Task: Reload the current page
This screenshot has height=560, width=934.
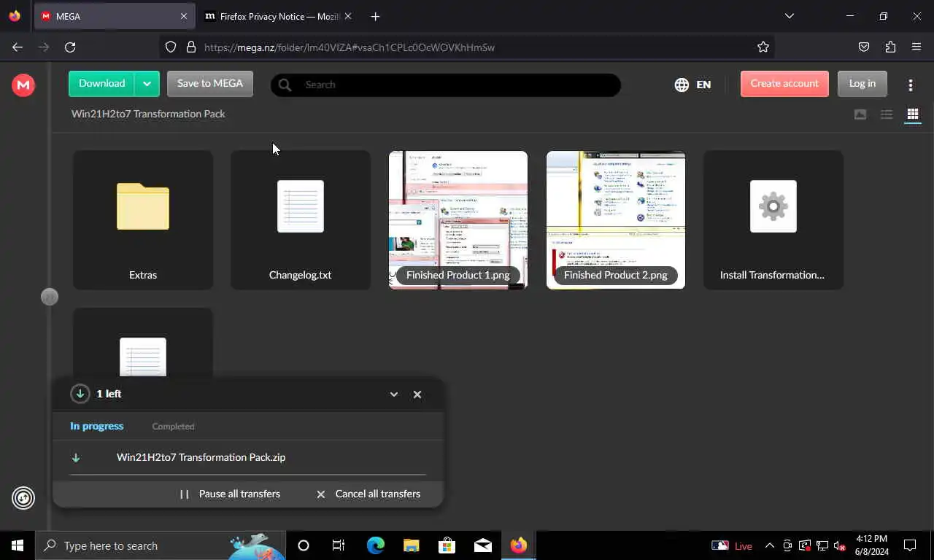Action: (70, 47)
